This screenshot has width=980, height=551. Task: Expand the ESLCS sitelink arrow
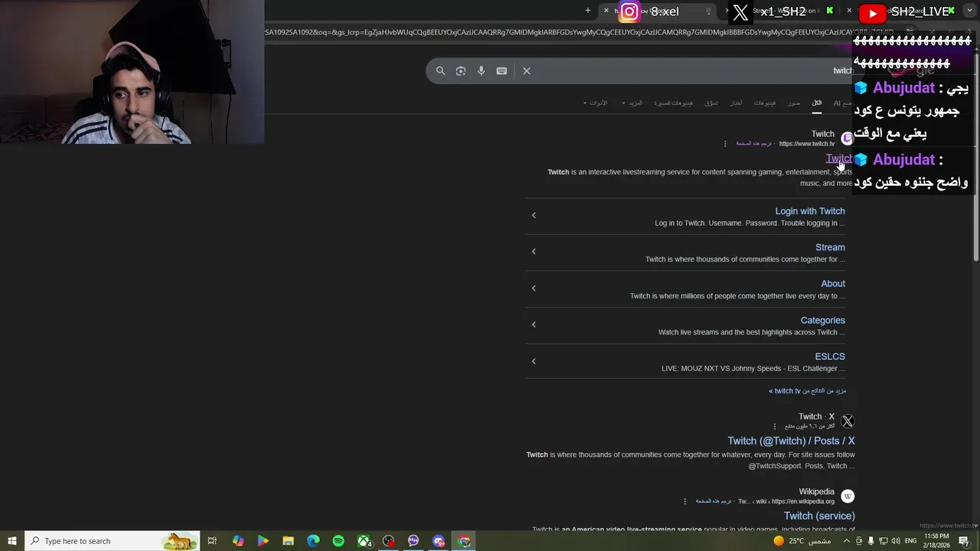(x=534, y=360)
